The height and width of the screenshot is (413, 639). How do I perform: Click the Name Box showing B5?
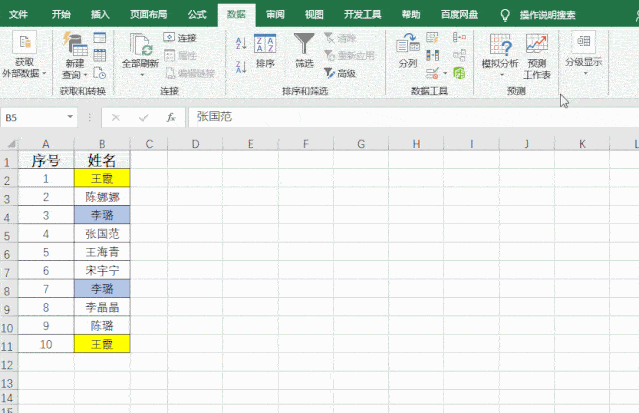point(34,117)
